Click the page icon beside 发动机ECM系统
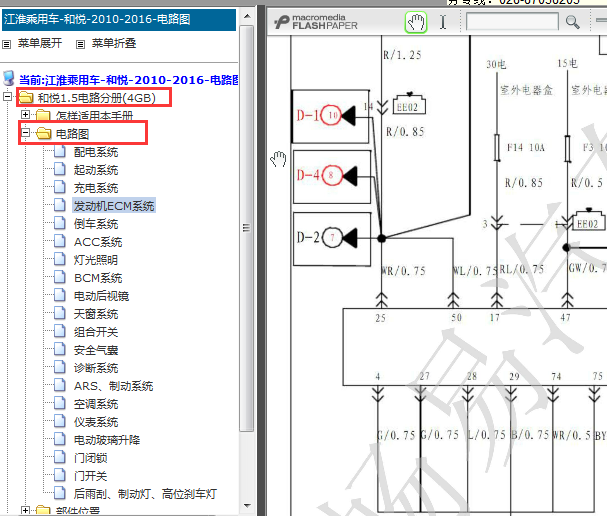 60,205
